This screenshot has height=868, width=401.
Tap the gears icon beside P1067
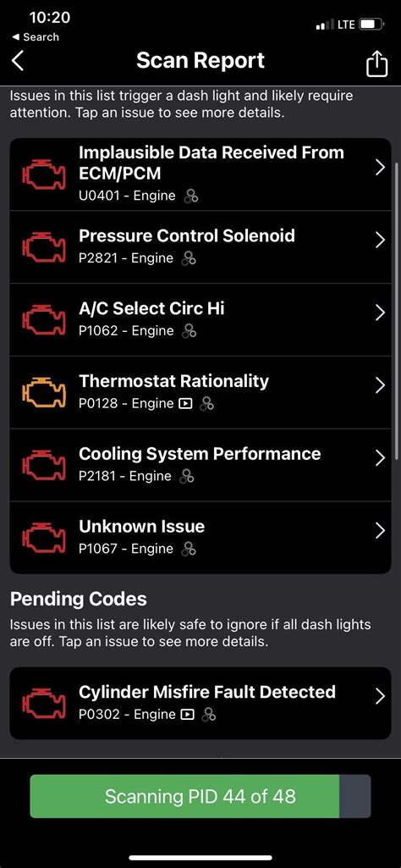click(x=190, y=549)
